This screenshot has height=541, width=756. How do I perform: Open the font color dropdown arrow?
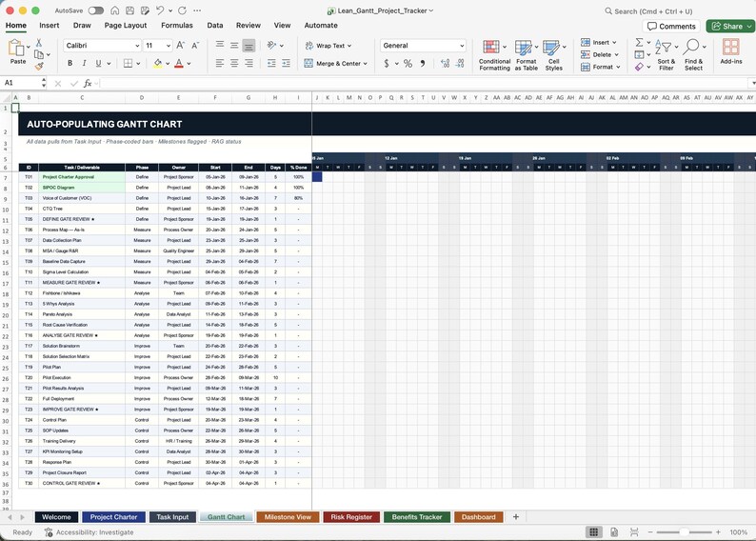189,64
